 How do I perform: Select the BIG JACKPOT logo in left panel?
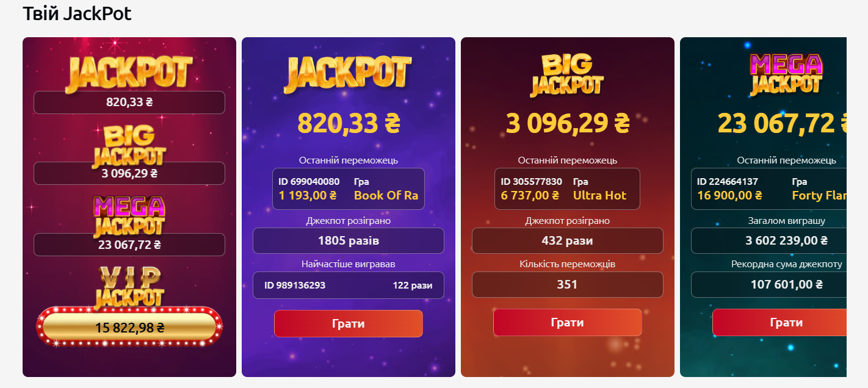coord(129,145)
